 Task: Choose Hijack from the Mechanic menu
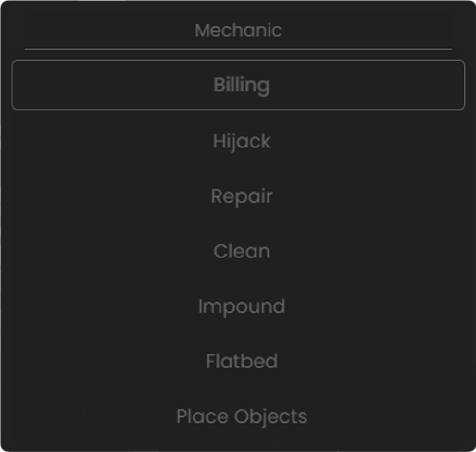coord(242,141)
